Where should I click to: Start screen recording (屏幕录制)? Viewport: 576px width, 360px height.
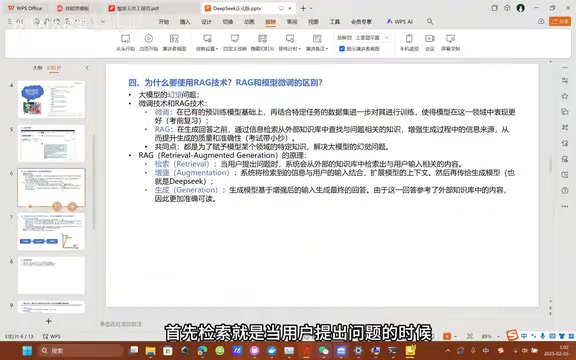[x=450, y=43]
